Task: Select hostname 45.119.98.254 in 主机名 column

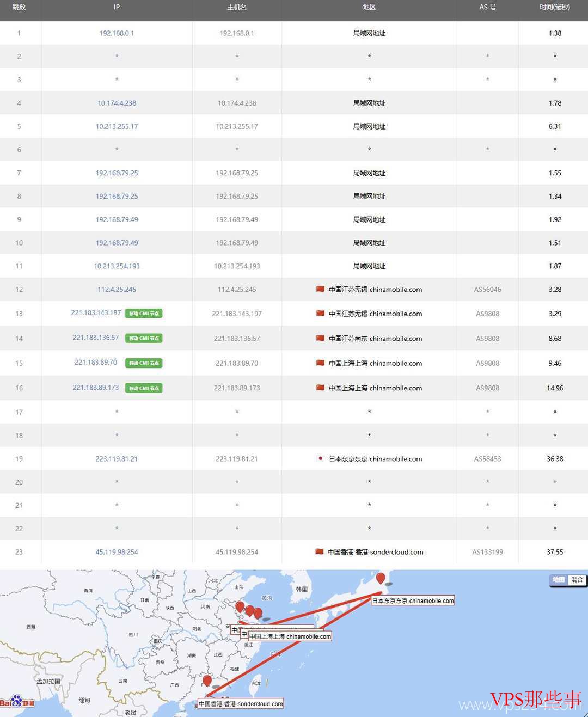Action: (x=237, y=552)
